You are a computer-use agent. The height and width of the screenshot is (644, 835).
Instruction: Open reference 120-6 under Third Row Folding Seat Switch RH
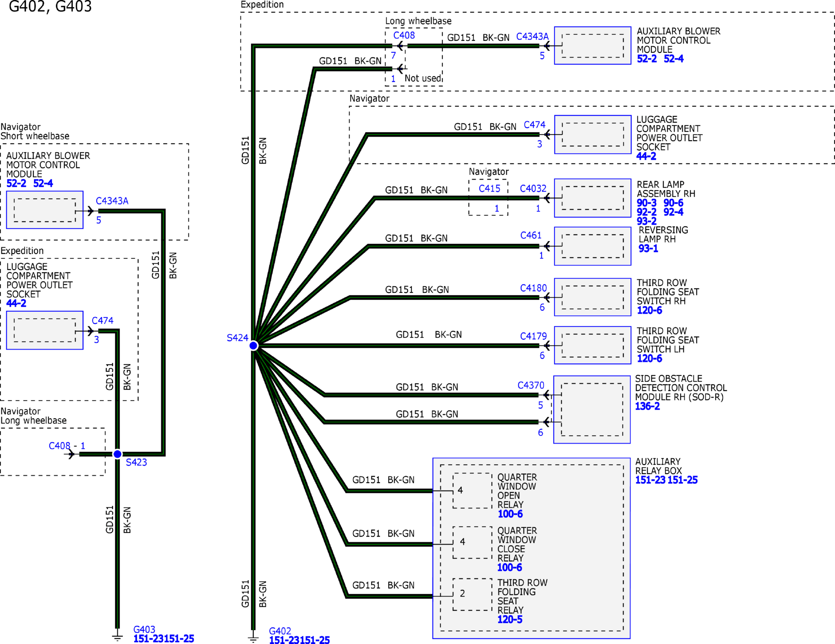650,310
